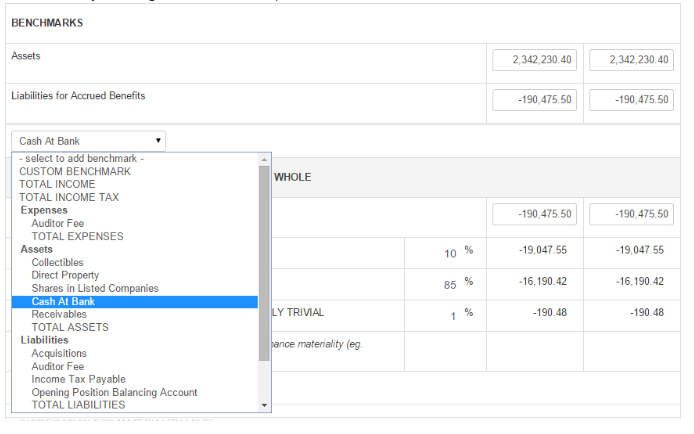
Task: Choose Opening Position Balancing Account
Action: [114, 393]
